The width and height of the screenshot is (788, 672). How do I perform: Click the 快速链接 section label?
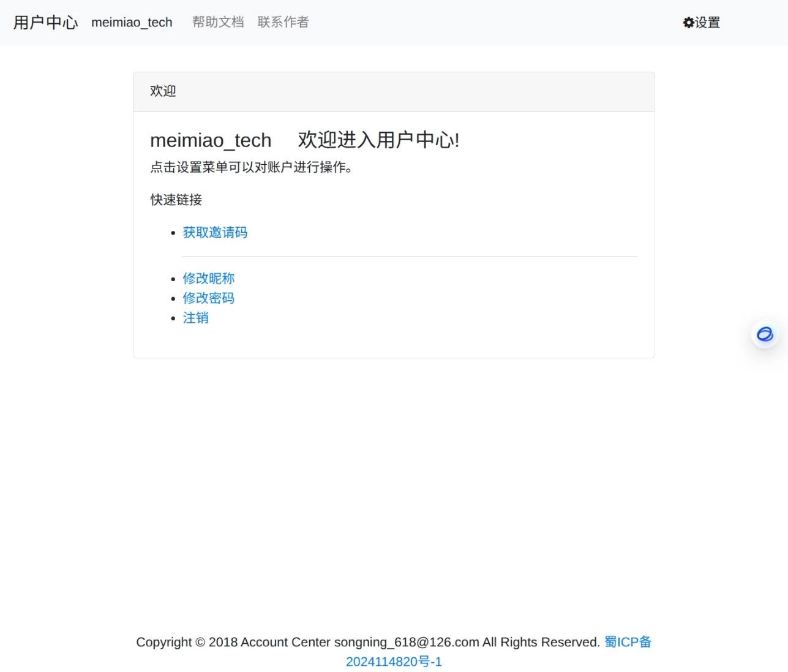coord(176,200)
